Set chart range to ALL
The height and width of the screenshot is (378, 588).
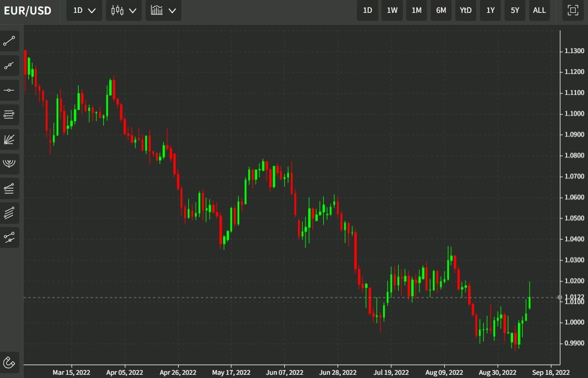539,10
